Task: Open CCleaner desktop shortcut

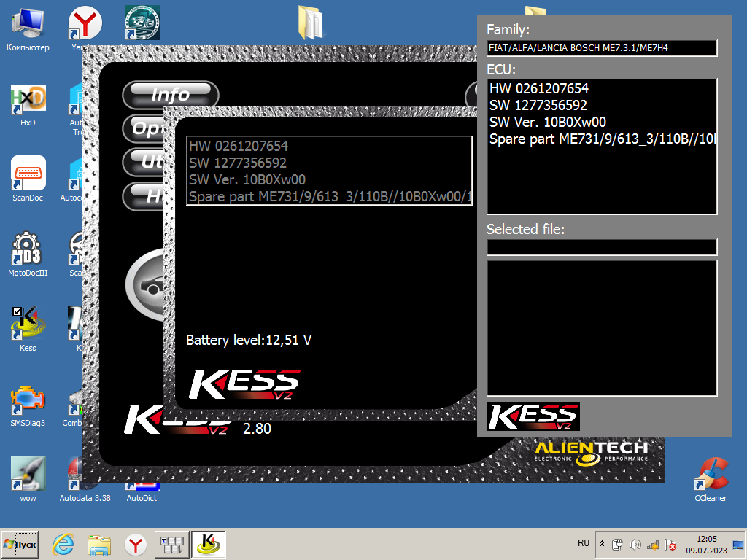Action: click(x=710, y=473)
